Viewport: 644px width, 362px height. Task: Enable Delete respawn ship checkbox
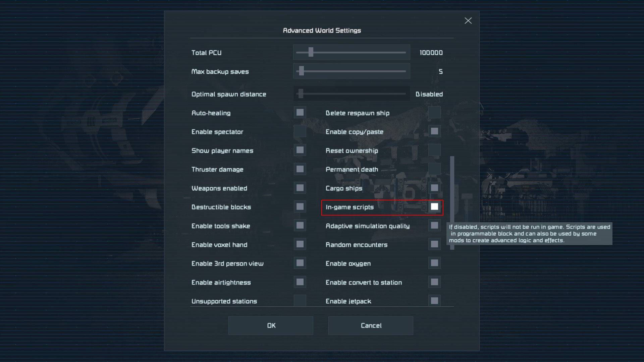[x=434, y=113]
